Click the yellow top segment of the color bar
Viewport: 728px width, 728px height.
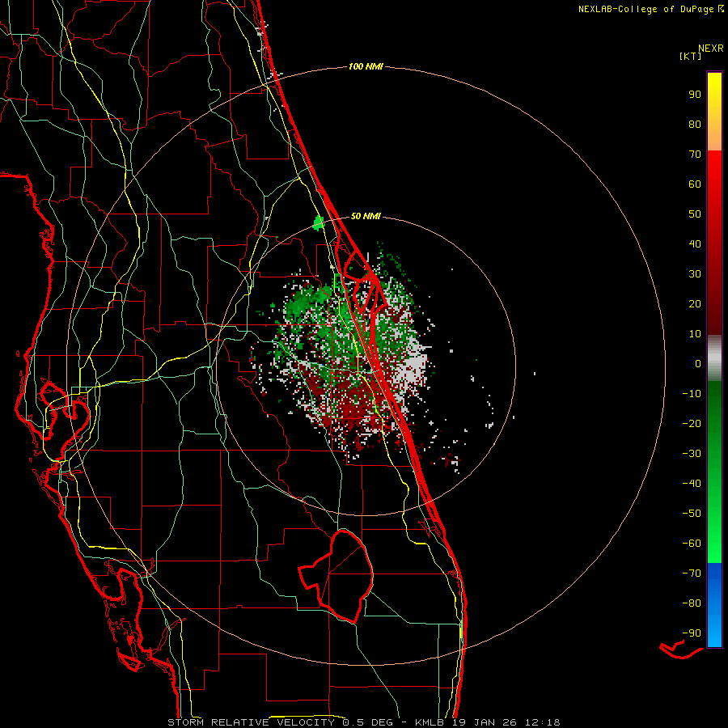(x=714, y=112)
